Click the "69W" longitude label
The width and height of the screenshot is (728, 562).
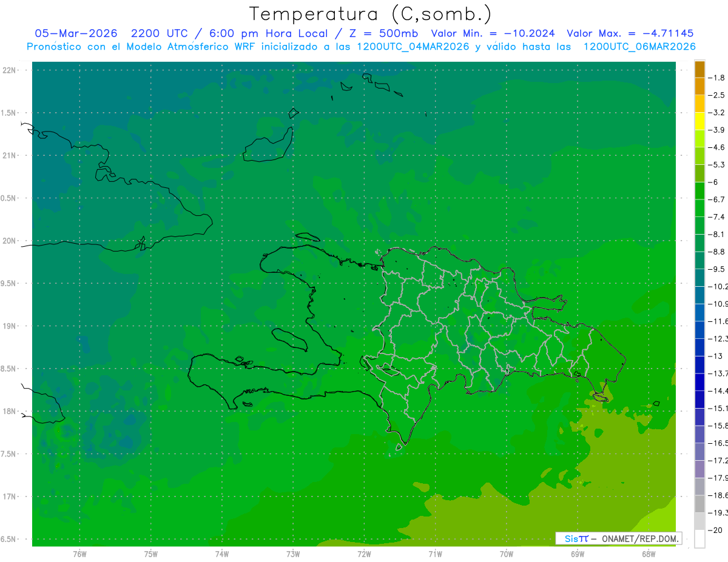578,554
